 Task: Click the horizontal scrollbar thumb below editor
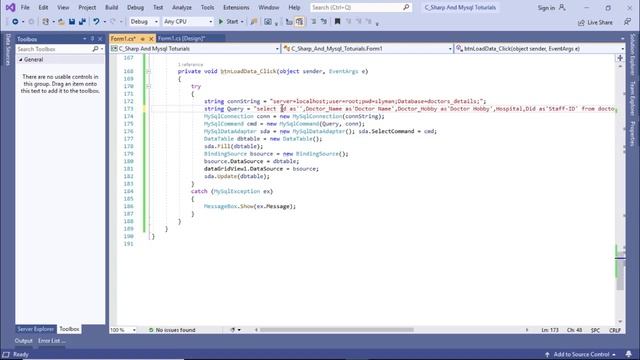tap(337, 330)
